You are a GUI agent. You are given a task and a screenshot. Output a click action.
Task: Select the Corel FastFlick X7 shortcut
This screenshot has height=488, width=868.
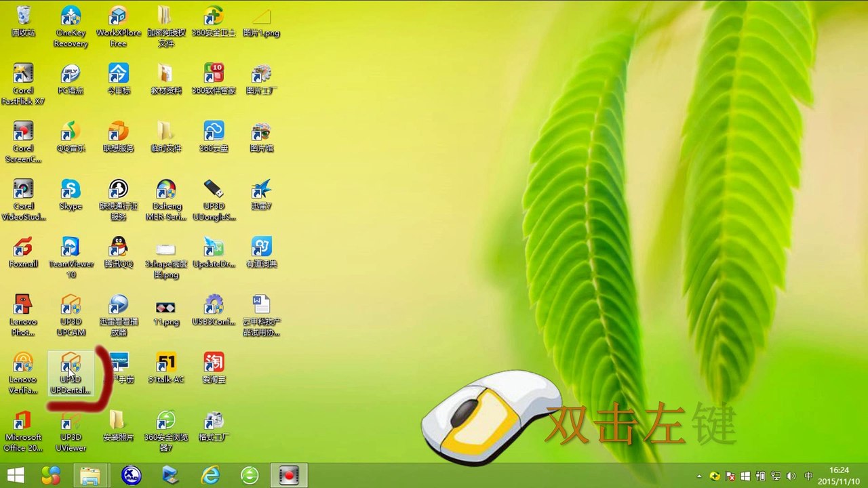pos(23,84)
